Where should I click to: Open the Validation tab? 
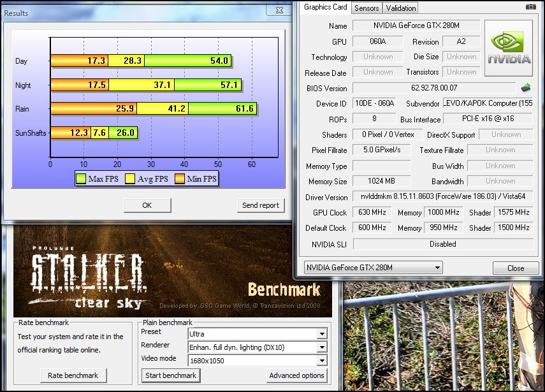coord(400,8)
